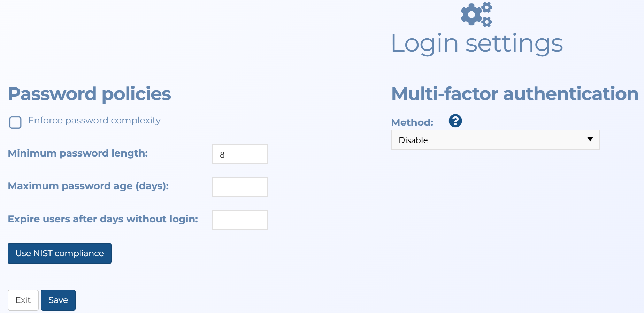Exit the login settings page
This screenshot has width=644, height=313.
pyautogui.click(x=23, y=300)
